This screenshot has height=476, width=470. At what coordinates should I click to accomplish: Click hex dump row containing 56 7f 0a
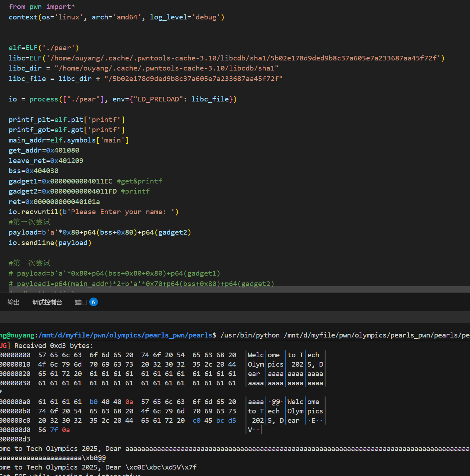coord(131,430)
